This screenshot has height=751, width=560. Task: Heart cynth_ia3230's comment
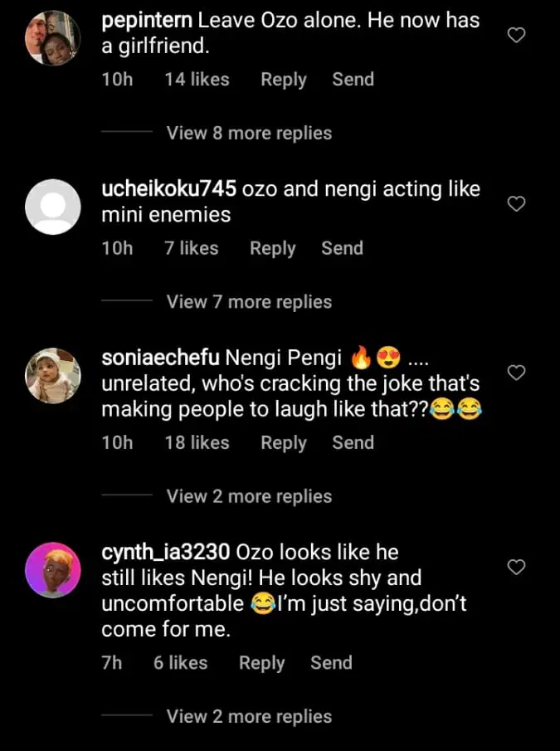coord(517,567)
